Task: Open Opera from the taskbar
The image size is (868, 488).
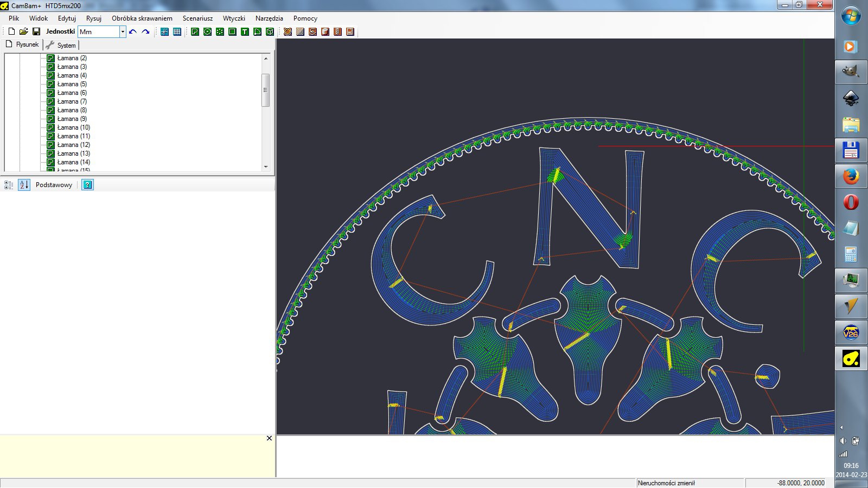Action: [x=851, y=202]
